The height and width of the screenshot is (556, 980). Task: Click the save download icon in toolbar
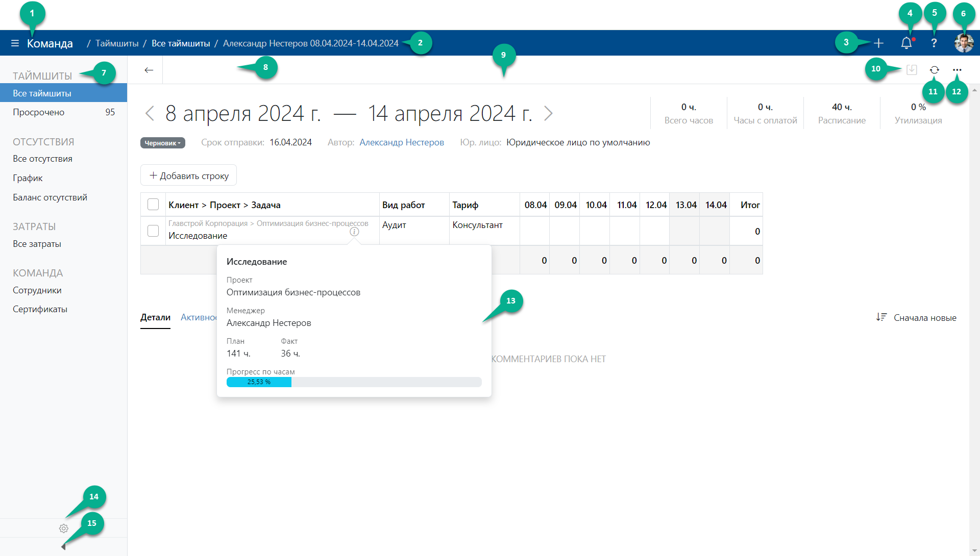point(912,70)
